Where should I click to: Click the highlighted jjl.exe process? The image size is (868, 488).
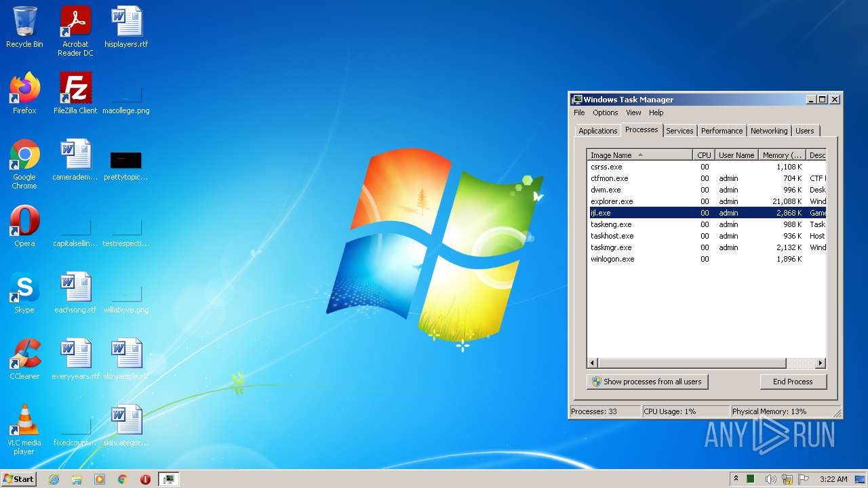707,213
